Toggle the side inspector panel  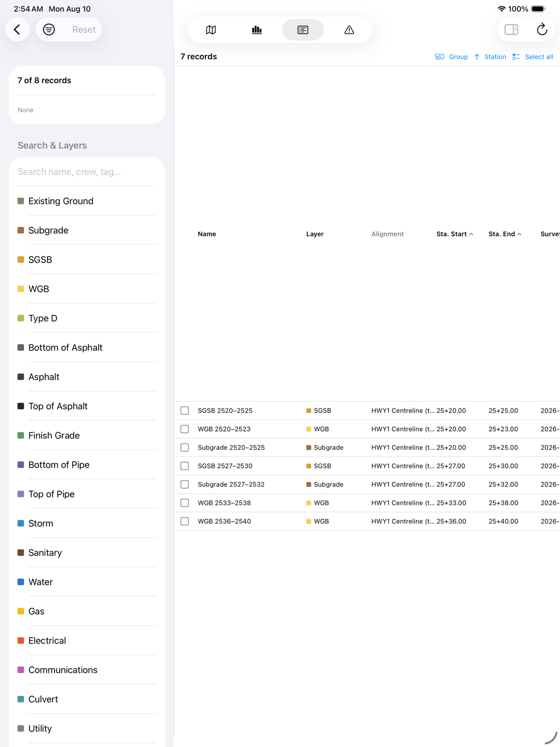pos(511,29)
